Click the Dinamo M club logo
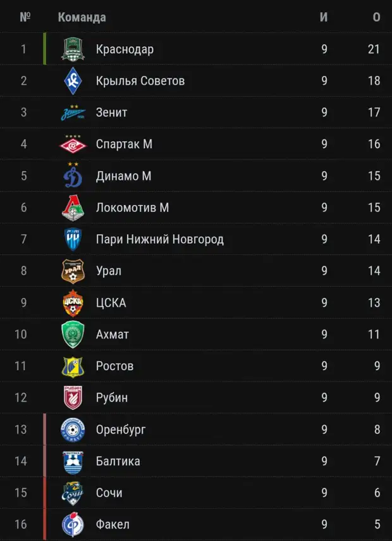392x541 pixels. click(x=73, y=176)
